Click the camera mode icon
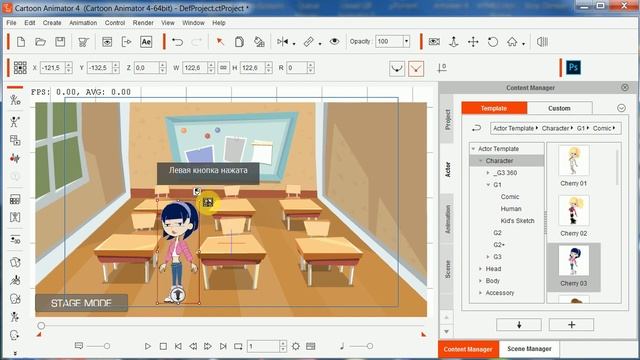 click(x=434, y=42)
